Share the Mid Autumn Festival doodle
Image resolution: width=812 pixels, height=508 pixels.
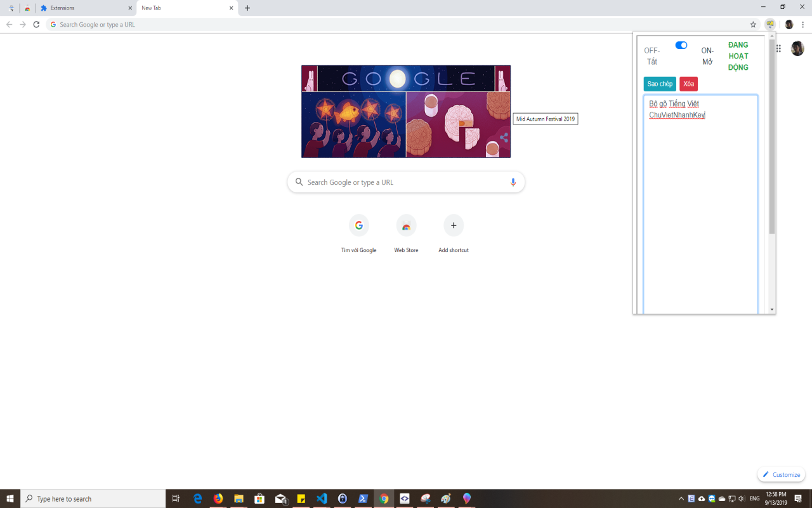pos(504,137)
